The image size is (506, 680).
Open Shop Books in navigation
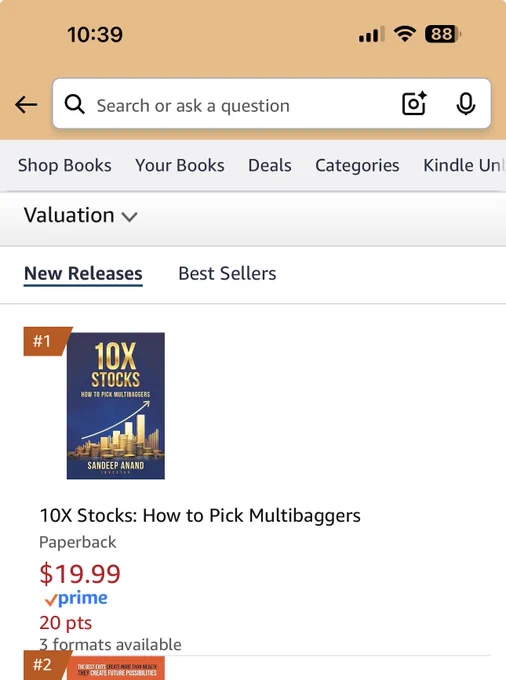[65, 166]
